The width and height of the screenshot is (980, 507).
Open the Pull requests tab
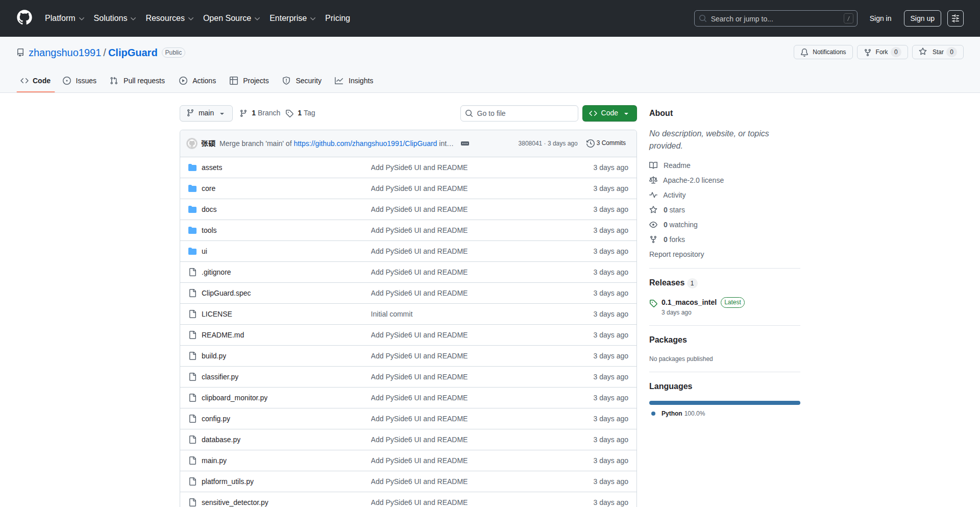[137, 81]
